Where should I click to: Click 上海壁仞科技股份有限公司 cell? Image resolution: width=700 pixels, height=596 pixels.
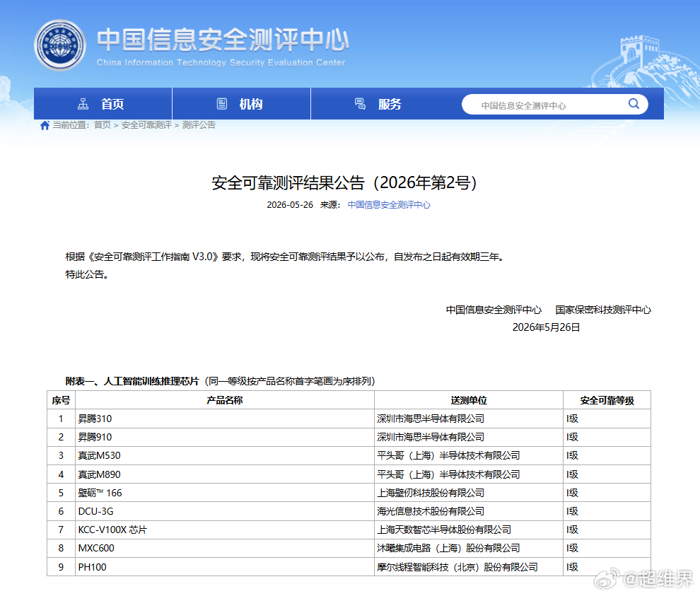coord(469,493)
